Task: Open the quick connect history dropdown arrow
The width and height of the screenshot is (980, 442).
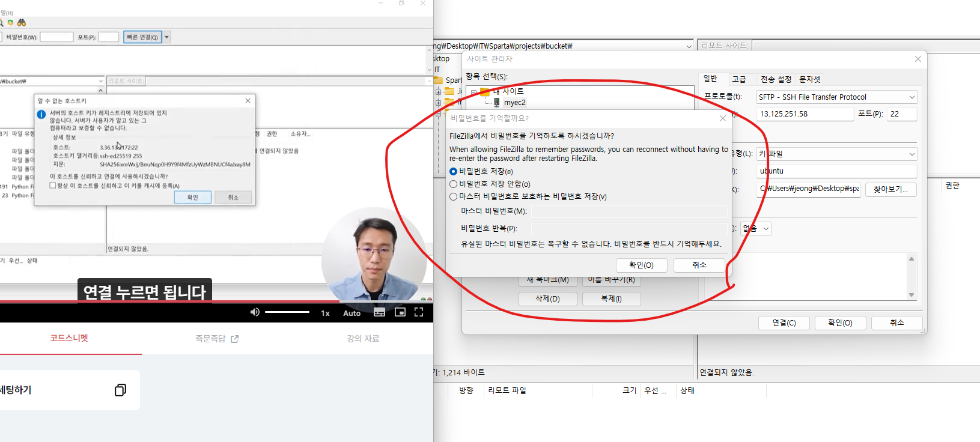Action: [x=166, y=37]
